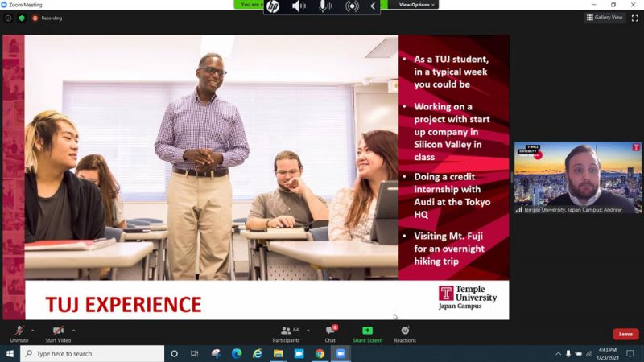Switch to the Zoom taskbar icon
Image resolution: width=644 pixels, height=362 pixels.
(341, 353)
